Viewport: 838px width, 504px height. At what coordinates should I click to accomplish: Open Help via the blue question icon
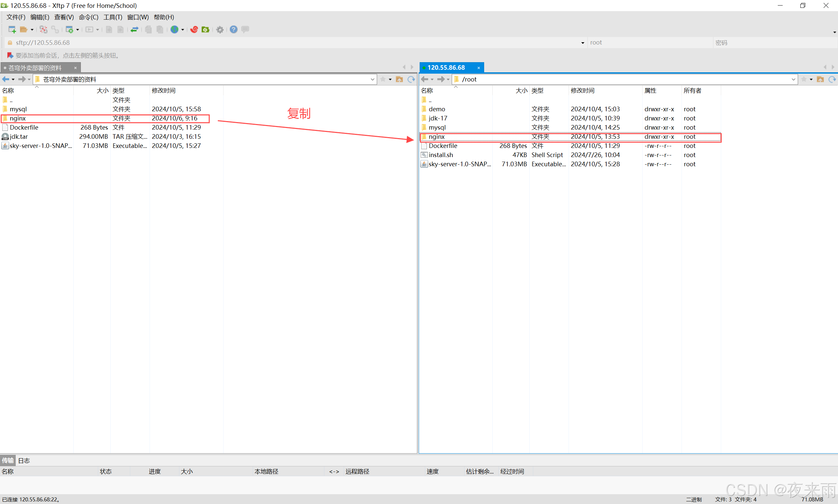pos(233,29)
